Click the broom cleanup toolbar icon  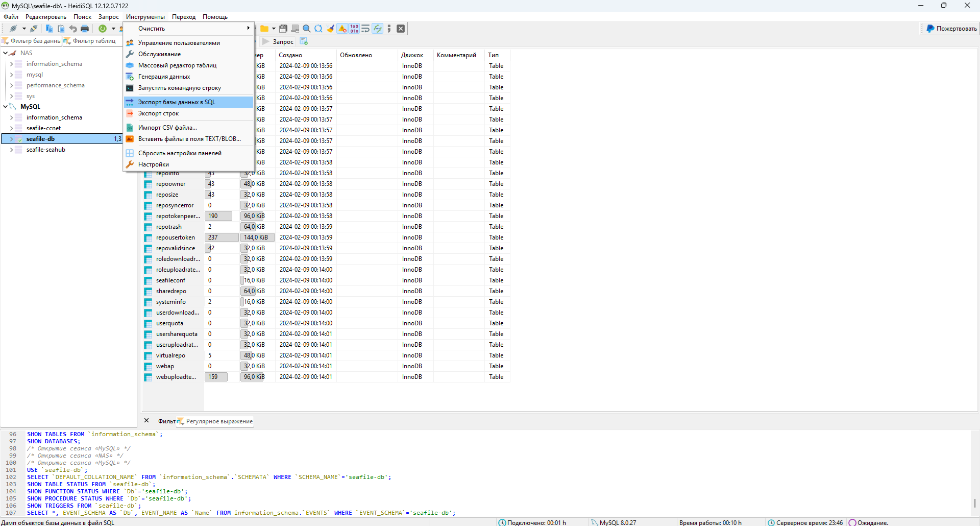coord(330,29)
